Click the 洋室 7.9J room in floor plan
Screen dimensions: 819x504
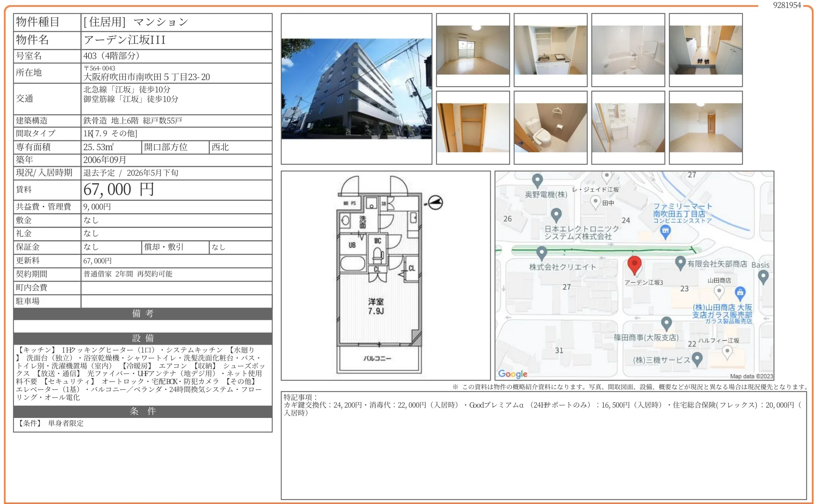coord(376,306)
